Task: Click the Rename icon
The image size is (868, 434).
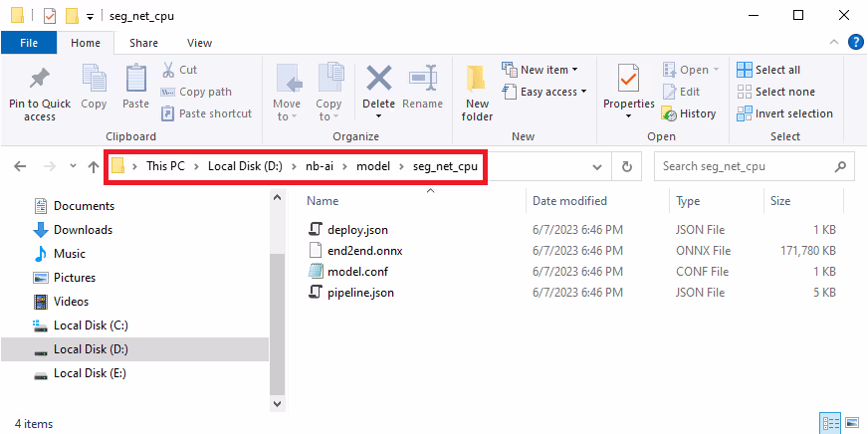Action: pyautogui.click(x=422, y=78)
